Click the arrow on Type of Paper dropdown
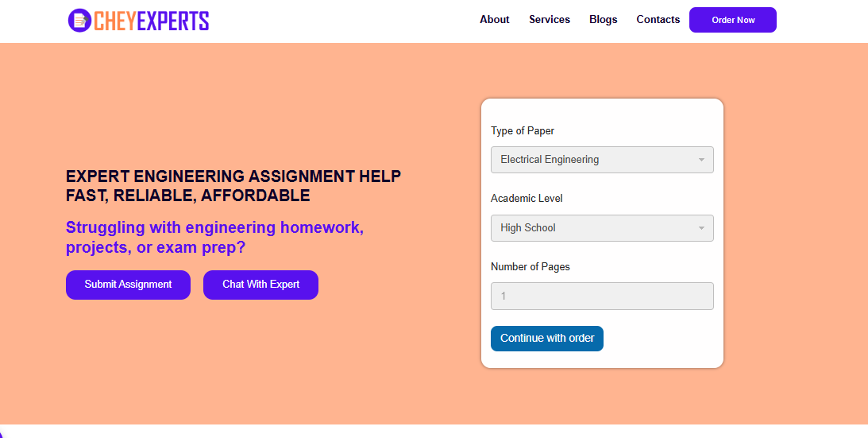 (701, 160)
